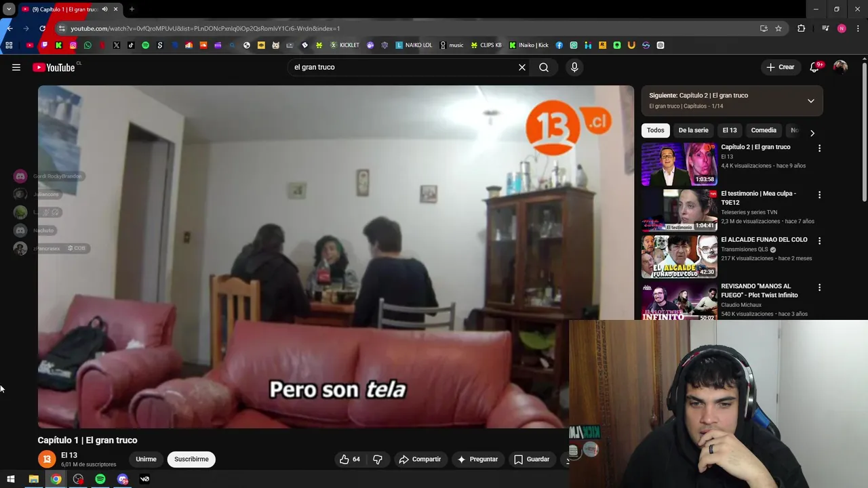Open the Chrome apps grid shortcut
Viewport: 868px width, 488px height.
pyautogui.click(x=9, y=45)
